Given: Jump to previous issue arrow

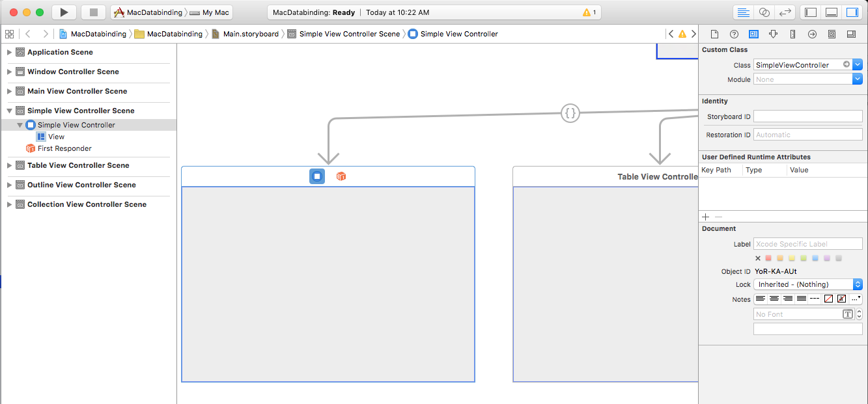Looking at the screenshot, I should (671, 34).
